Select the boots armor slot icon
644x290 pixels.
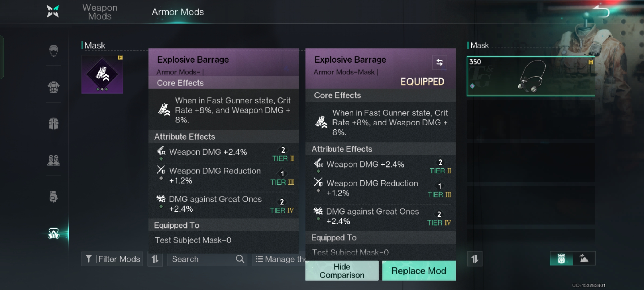pyautogui.click(x=54, y=160)
